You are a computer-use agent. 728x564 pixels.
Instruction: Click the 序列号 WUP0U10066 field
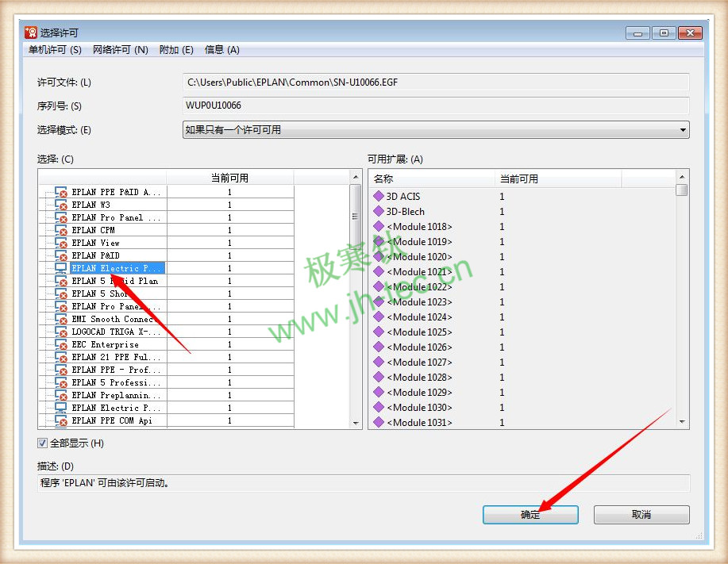point(436,106)
